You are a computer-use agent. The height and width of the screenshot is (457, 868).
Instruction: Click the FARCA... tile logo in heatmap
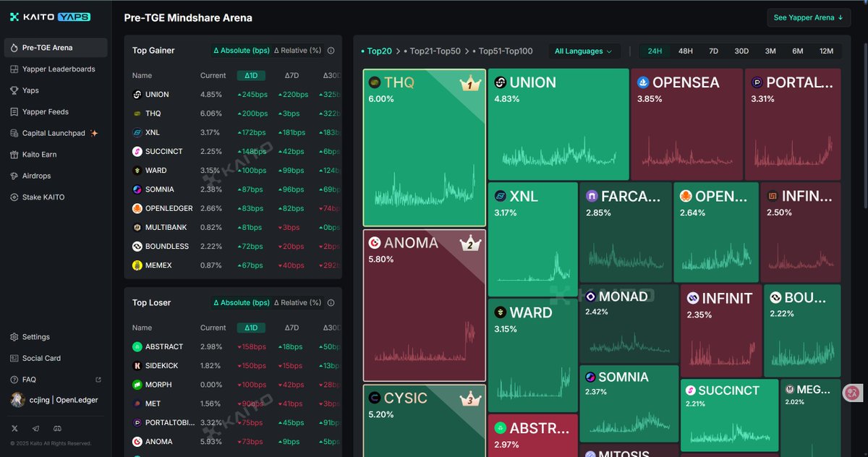(592, 196)
